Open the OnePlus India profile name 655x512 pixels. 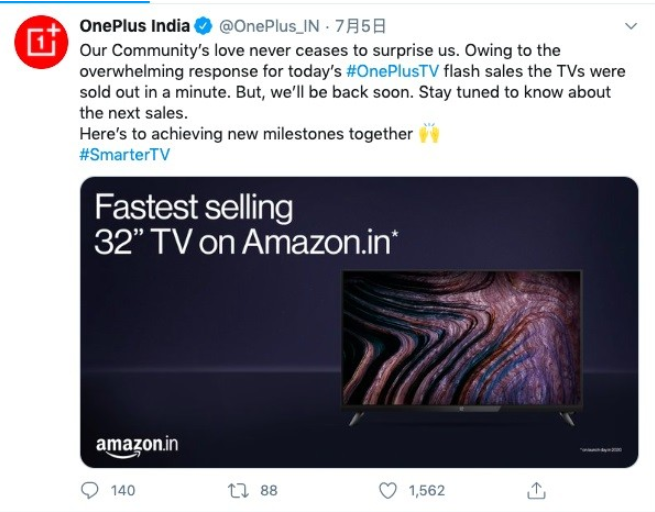(135, 26)
